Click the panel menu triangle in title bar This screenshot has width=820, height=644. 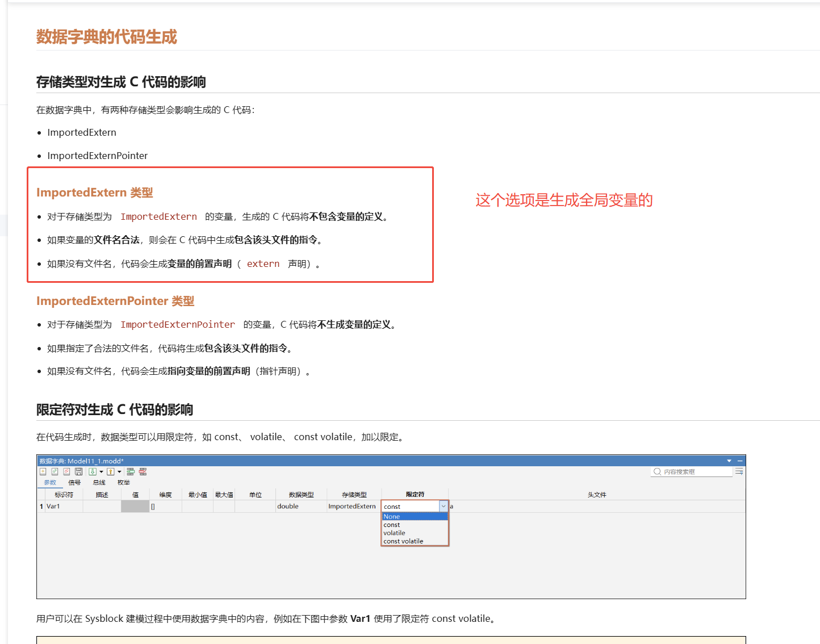tap(729, 461)
